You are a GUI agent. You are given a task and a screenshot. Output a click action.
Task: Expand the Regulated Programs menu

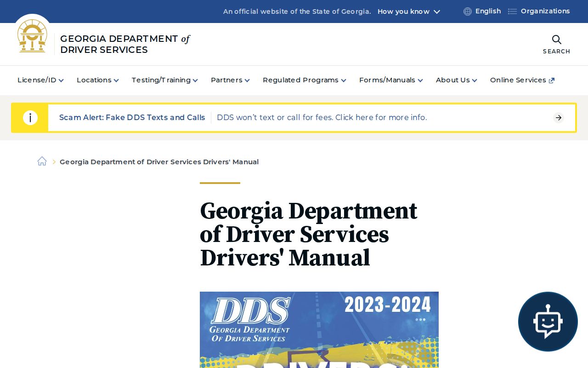pos(305,80)
